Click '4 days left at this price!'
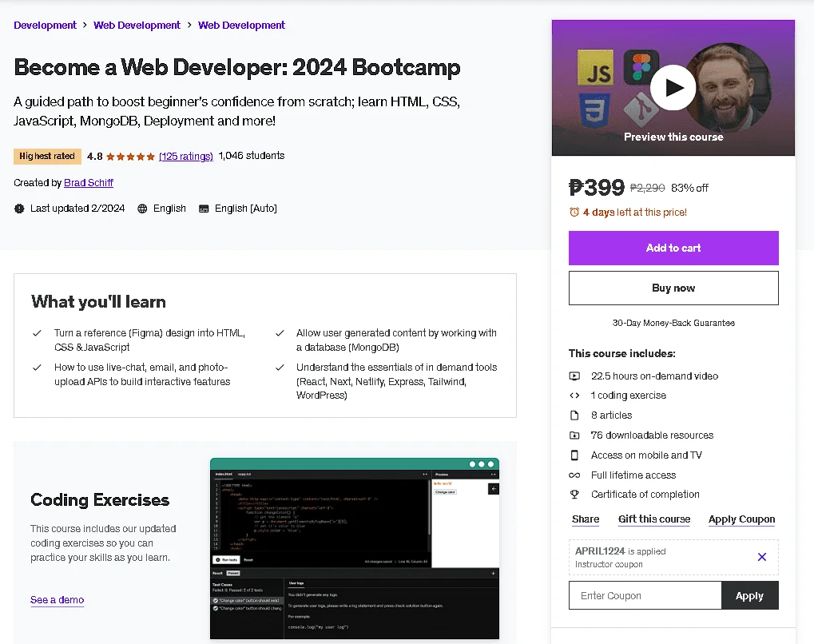The height and width of the screenshot is (644, 814). 634,212
